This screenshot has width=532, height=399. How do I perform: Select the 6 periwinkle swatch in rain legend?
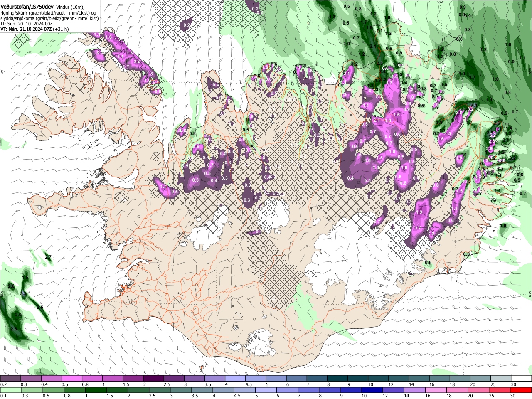tap(287, 390)
